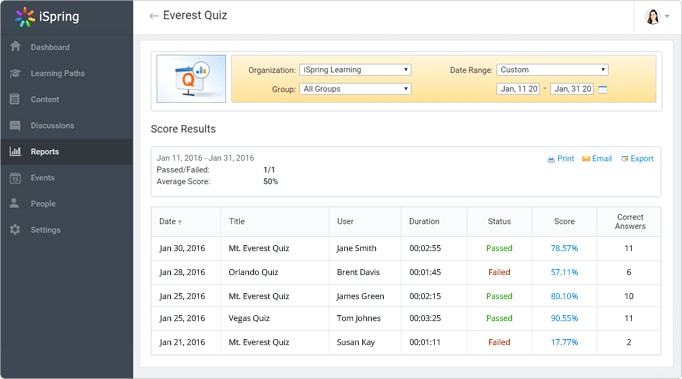Click the Content clipboard icon in sidebar
This screenshot has width=682, height=379.
click(x=15, y=99)
